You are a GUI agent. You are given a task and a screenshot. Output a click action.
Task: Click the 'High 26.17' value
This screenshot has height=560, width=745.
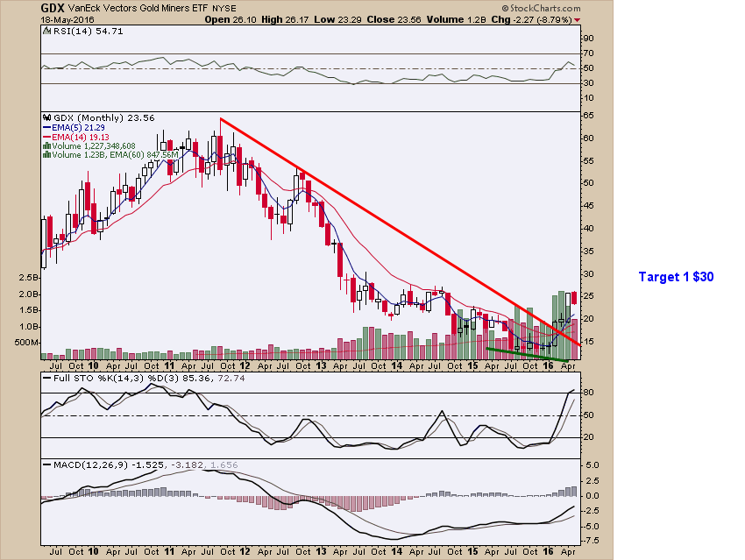coord(285,19)
